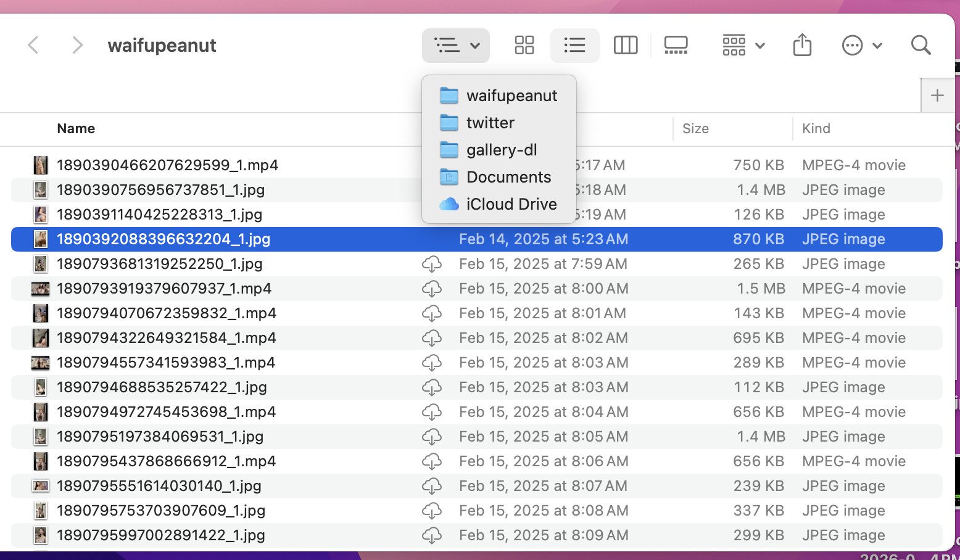Screen dimensions: 960x560
Task: Click the date Feb 15, 2025 at 7:59 AM
Action: coord(543,264)
